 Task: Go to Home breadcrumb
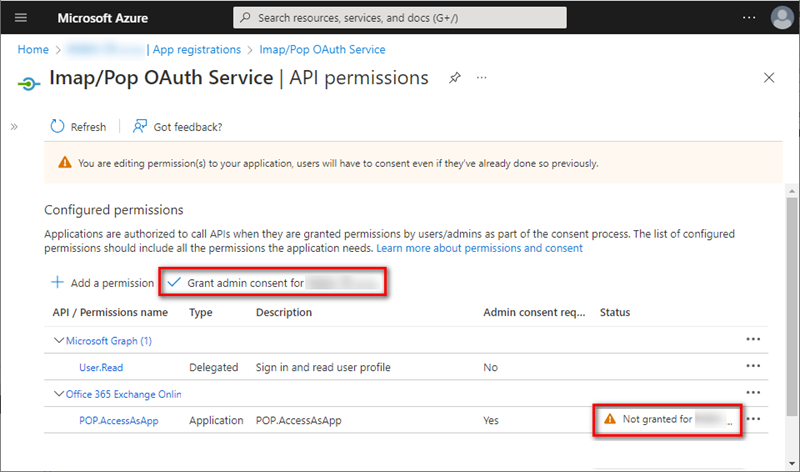coord(33,49)
